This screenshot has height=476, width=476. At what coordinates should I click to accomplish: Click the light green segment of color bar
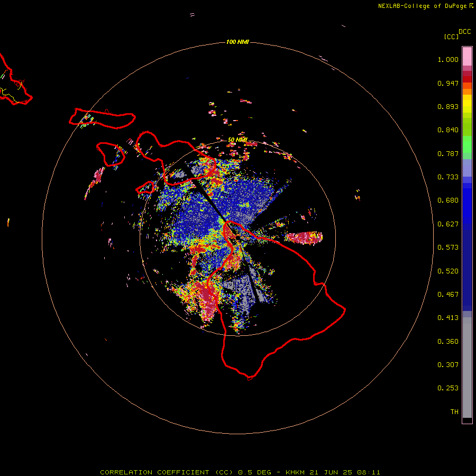(467, 144)
